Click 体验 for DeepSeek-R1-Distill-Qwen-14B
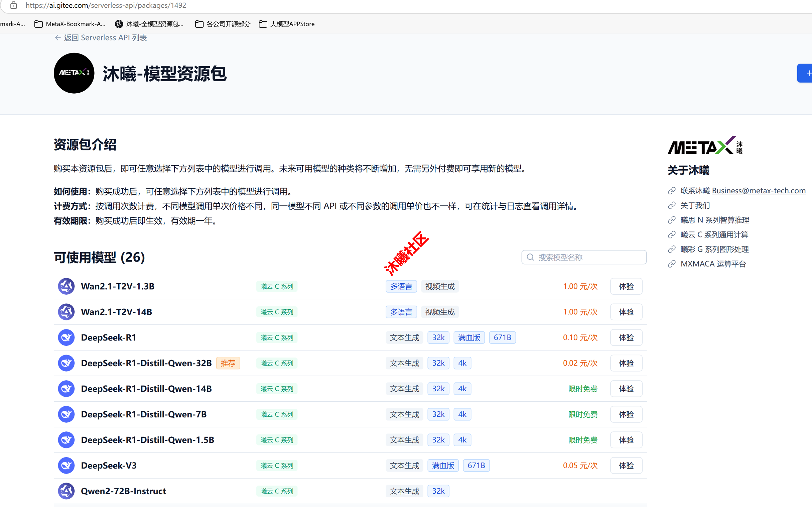 click(626, 389)
